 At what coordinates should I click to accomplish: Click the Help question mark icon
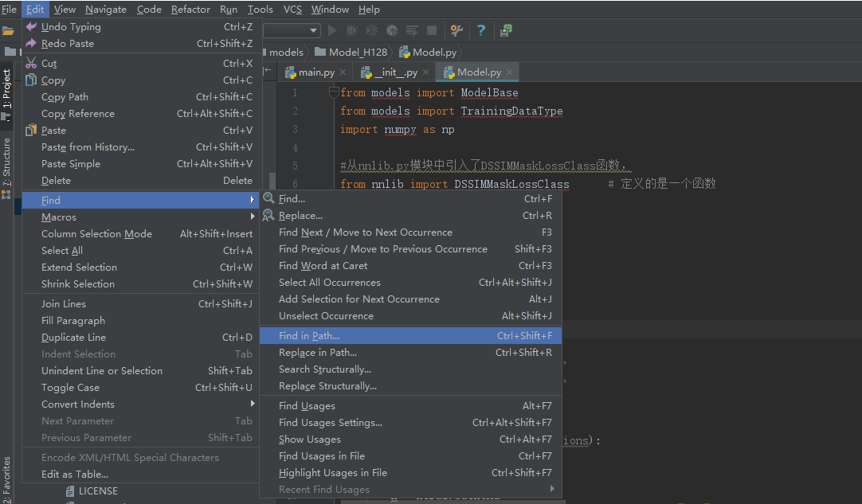coord(480,30)
